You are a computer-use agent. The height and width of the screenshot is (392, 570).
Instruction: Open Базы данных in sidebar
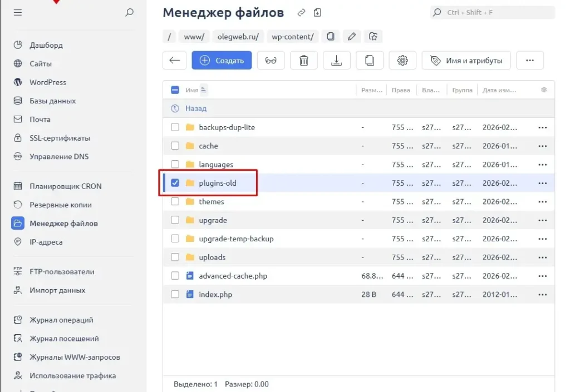click(53, 101)
